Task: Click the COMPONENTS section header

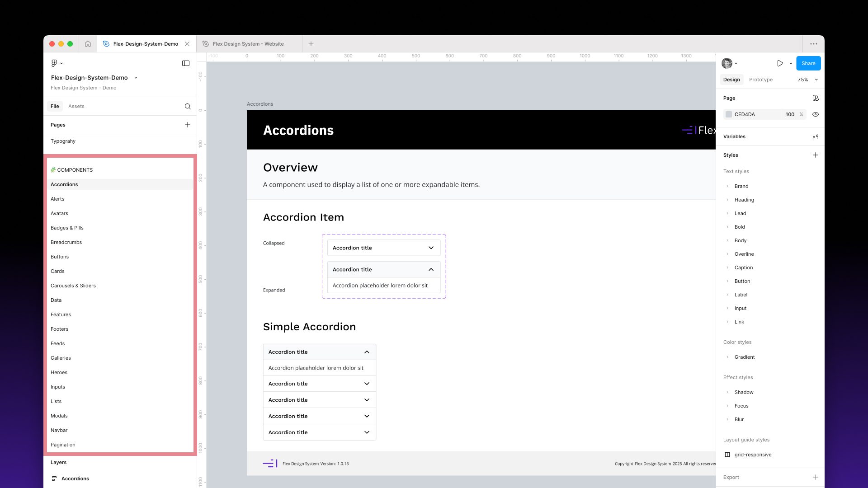Action: click(72, 170)
